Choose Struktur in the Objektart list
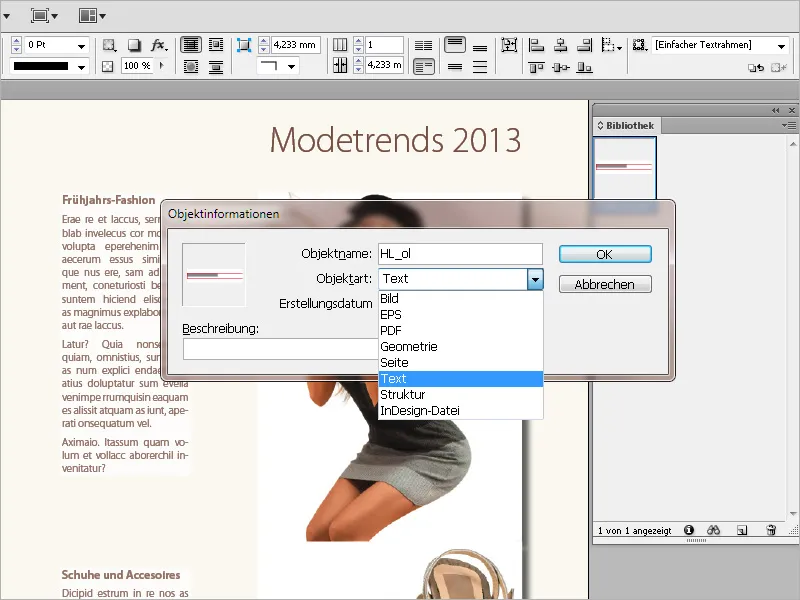This screenshot has height=600, width=800. [x=460, y=394]
